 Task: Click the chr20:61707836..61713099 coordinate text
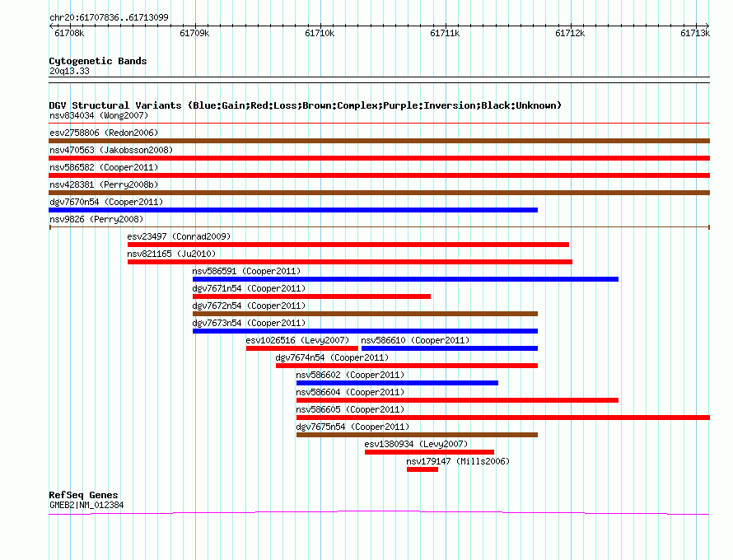109,17
